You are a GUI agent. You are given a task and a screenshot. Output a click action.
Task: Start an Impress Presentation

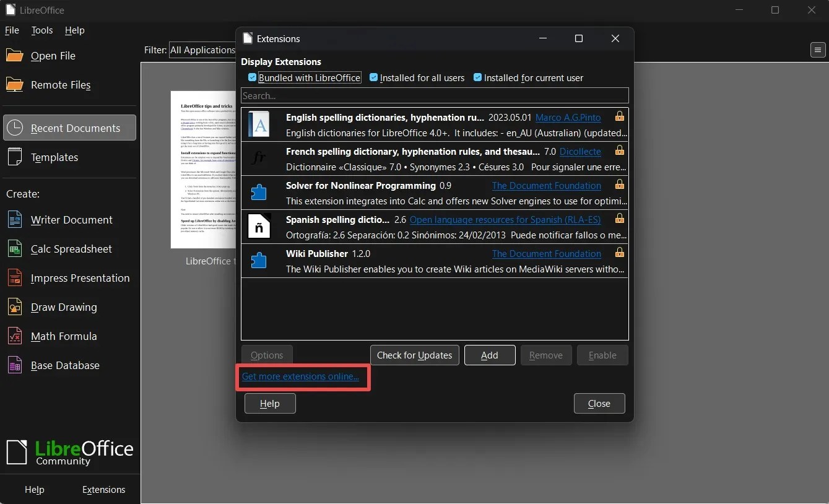tap(80, 278)
